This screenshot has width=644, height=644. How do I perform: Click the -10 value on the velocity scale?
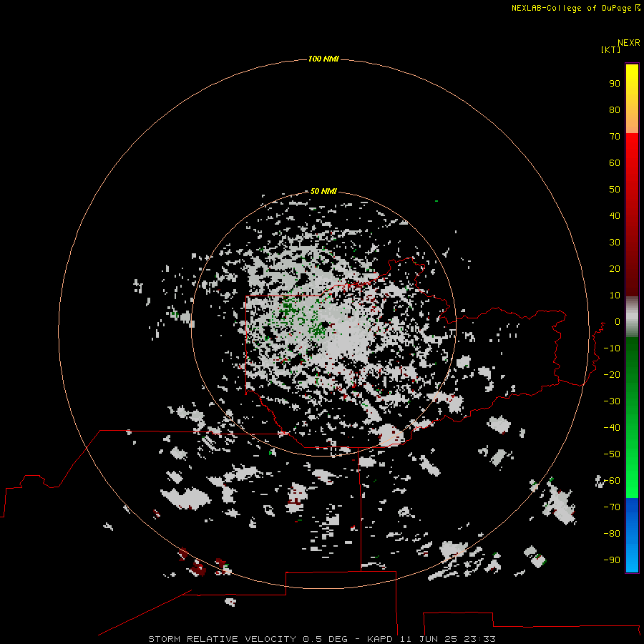(612, 348)
